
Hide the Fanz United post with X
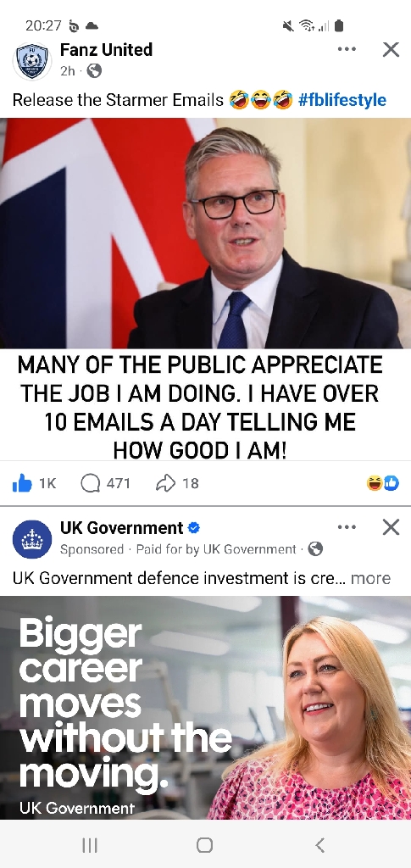coord(392,49)
